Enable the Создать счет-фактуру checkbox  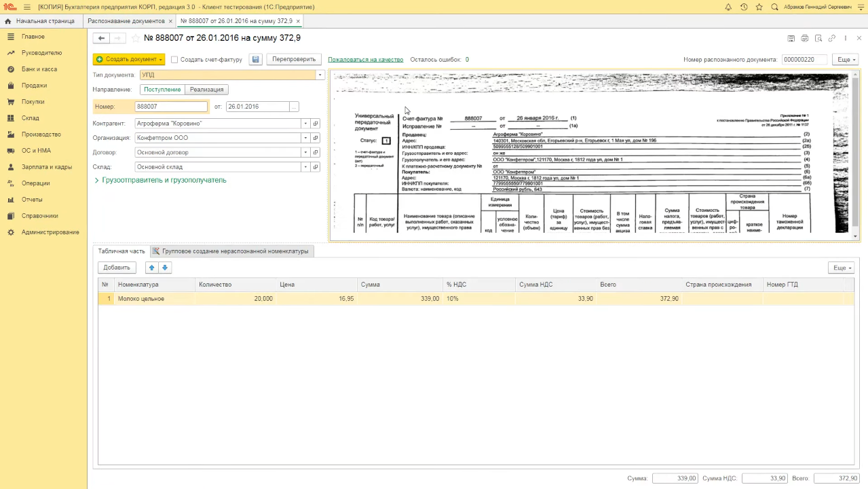coord(174,60)
